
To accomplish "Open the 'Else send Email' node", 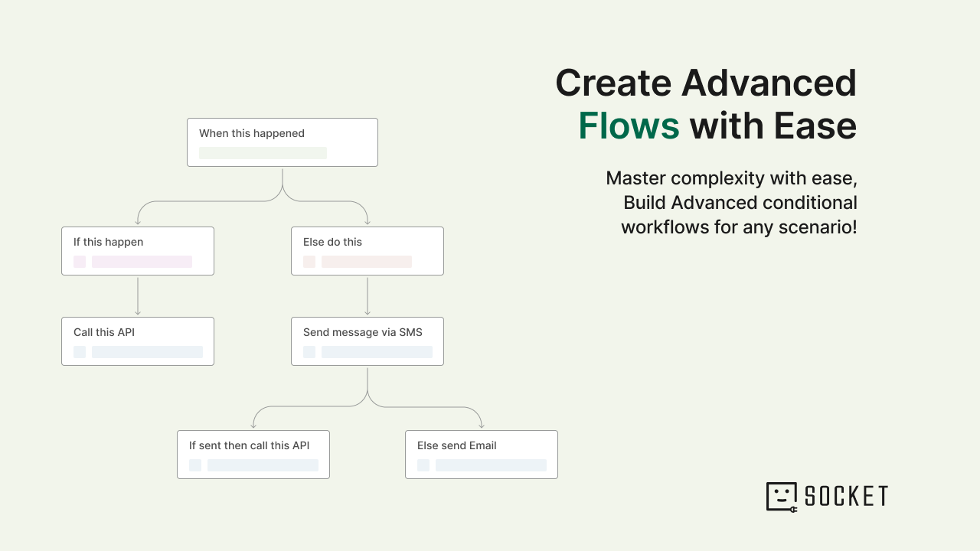I will coord(482,455).
